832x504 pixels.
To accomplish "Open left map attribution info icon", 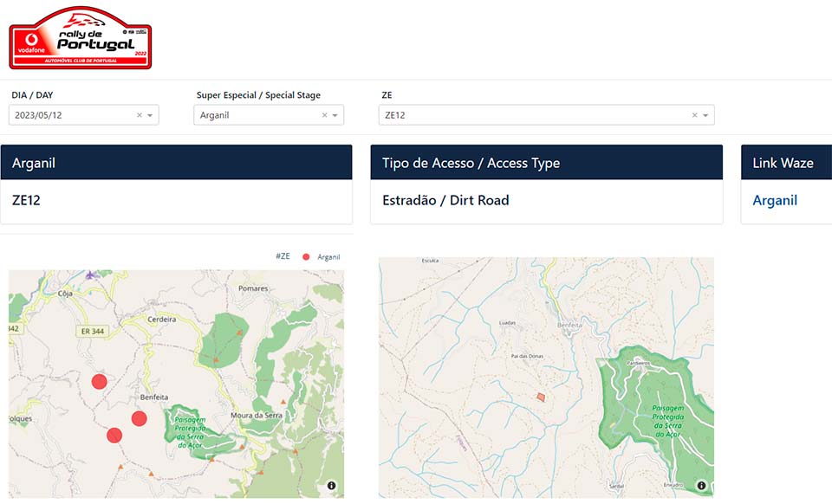I will (331, 486).
